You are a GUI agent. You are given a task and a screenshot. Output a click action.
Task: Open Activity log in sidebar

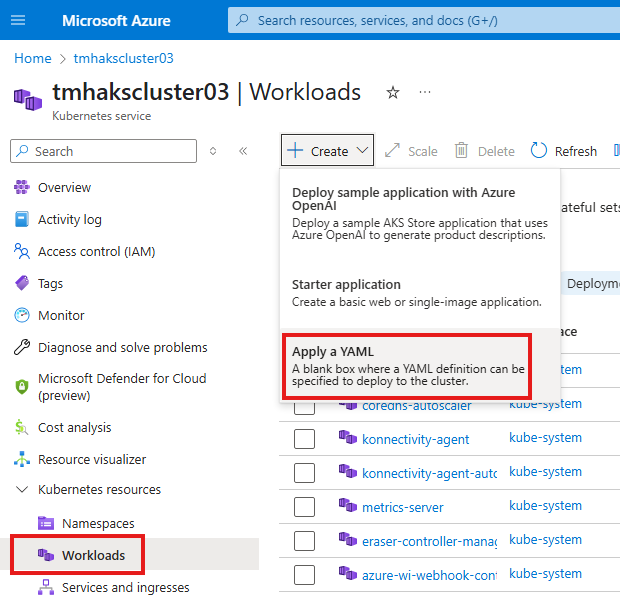tap(70, 219)
